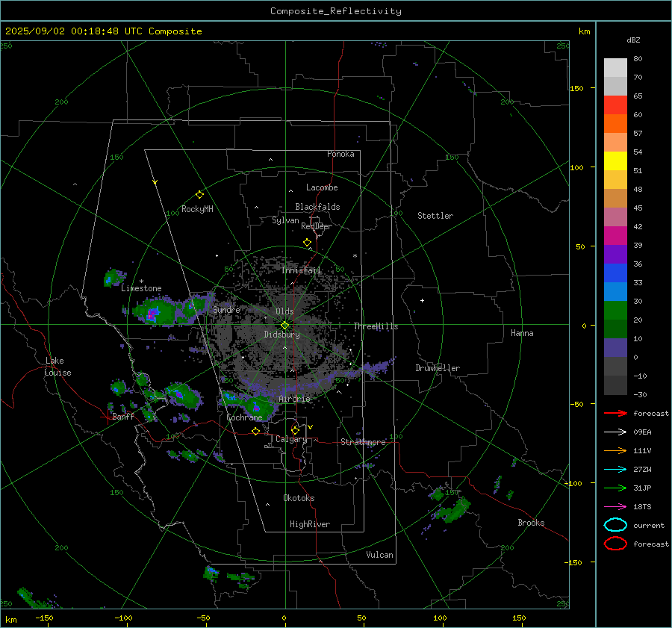
Task: Click the dBZ heading above color scale
Action: tap(633, 40)
